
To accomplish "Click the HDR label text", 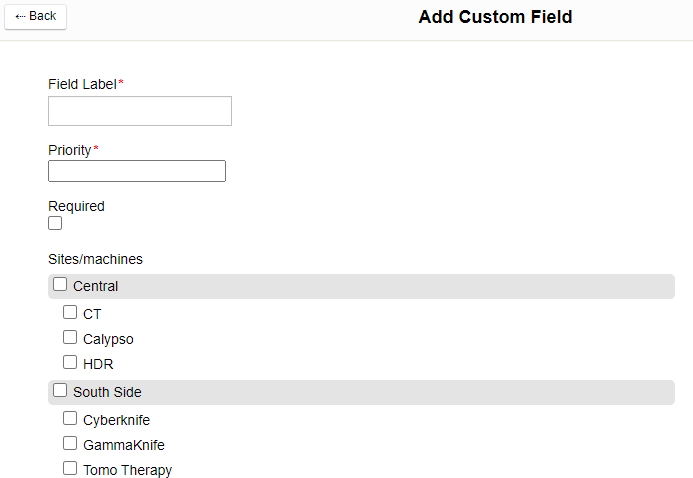I will (x=98, y=364).
